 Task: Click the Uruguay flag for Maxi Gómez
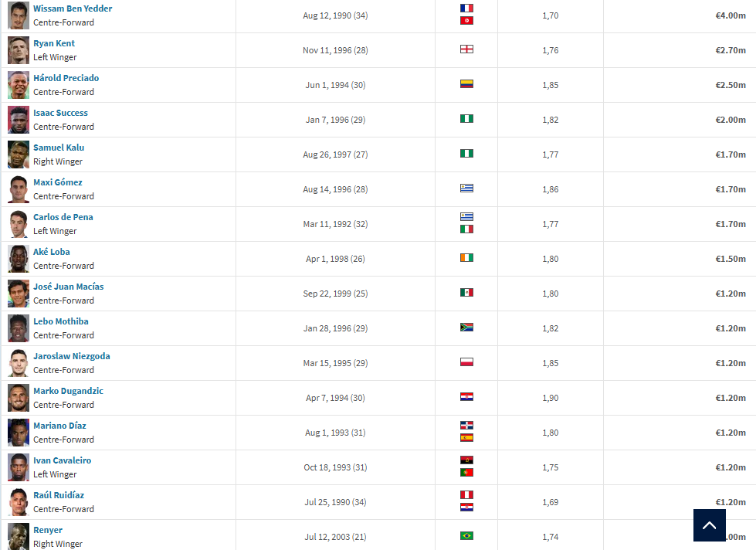(466, 188)
